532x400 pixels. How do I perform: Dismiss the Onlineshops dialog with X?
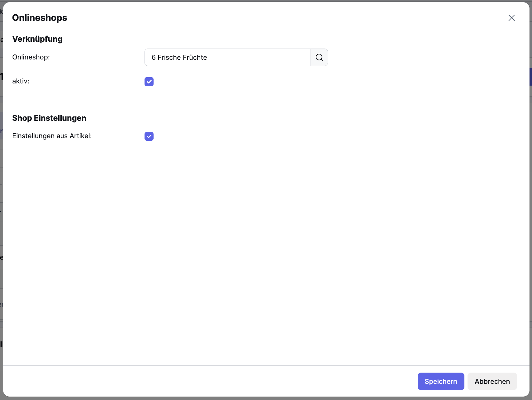pyautogui.click(x=511, y=18)
